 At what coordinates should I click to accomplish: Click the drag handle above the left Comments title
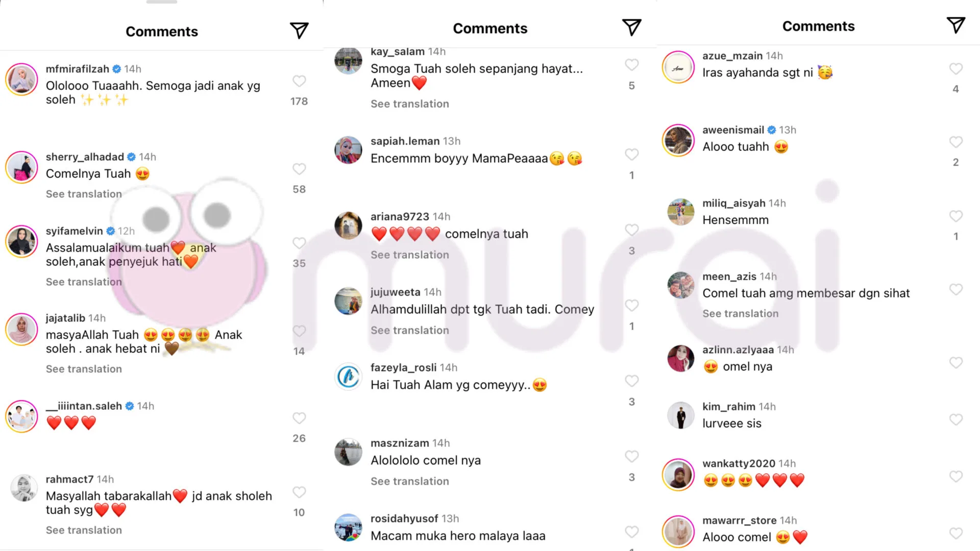coord(161,2)
